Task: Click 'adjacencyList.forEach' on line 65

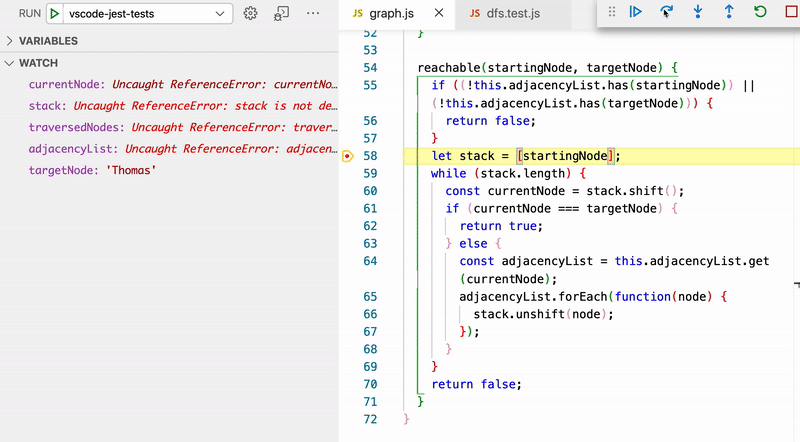Action: pos(533,297)
